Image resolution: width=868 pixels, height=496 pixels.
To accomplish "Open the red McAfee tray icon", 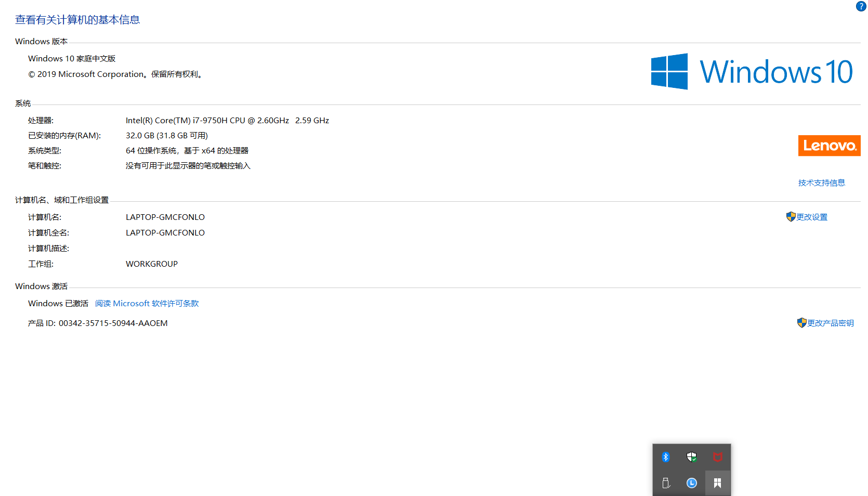I will 718,457.
